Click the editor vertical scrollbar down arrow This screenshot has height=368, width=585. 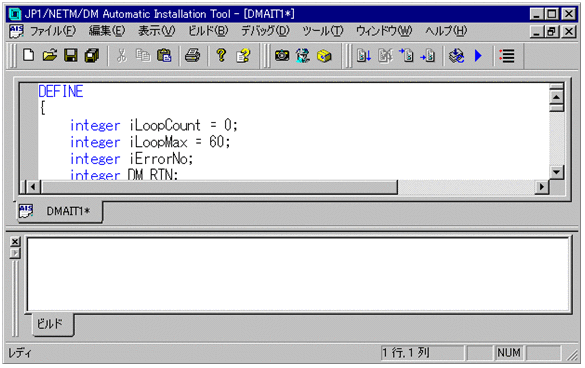coord(556,172)
